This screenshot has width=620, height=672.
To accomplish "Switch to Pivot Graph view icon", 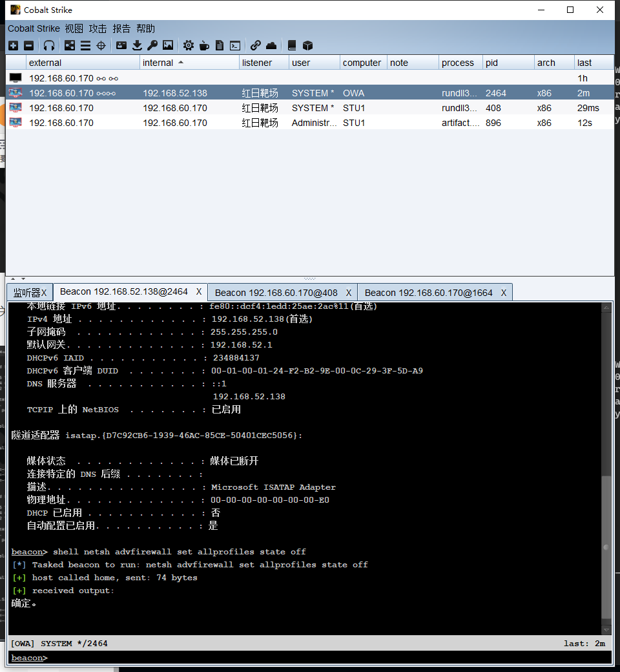I will (69, 45).
